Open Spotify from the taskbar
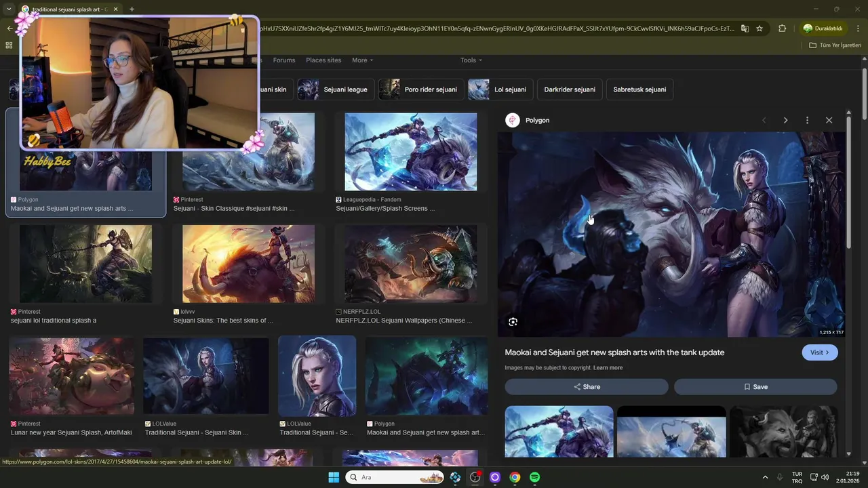Viewport: 868px width, 488px height. [534, 477]
